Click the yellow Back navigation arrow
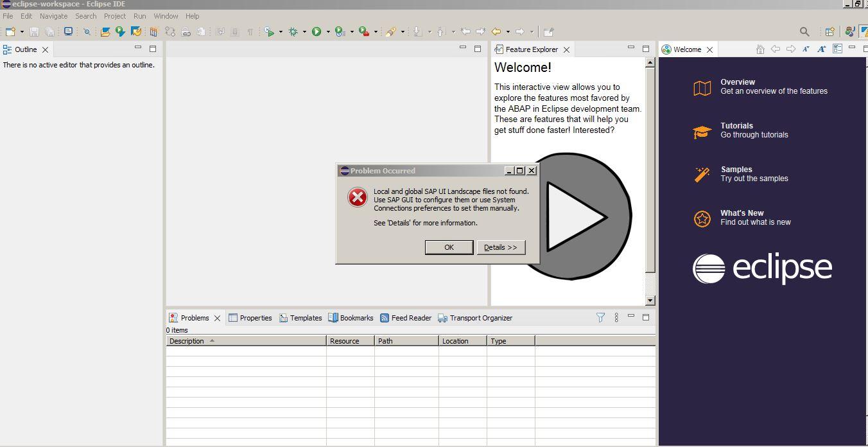 496,31
